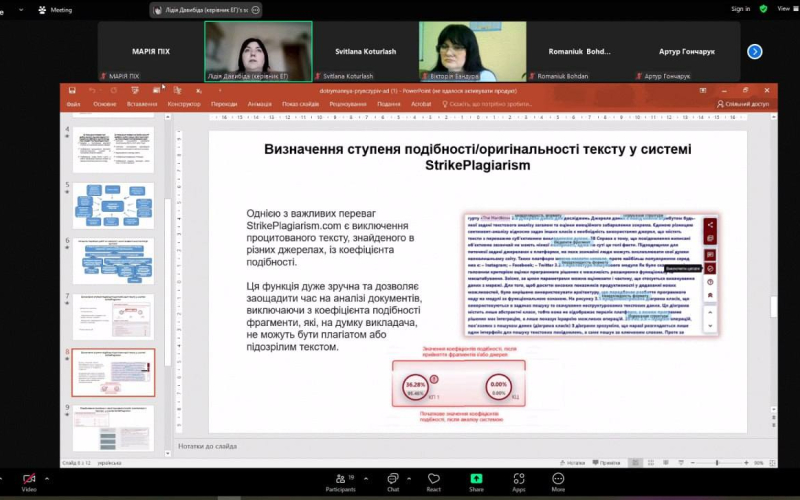The height and width of the screenshot is (500, 800).
Task: Open the Переходи ribbon tab
Action: click(x=224, y=104)
